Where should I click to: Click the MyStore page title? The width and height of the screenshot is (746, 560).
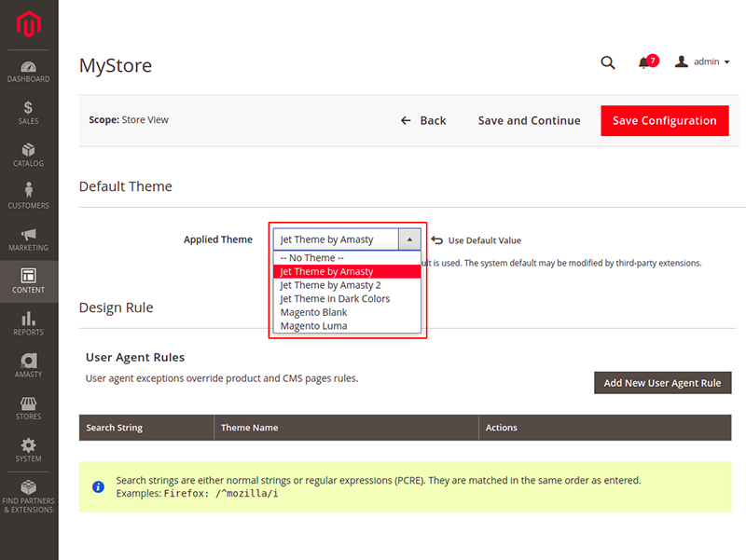point(116,65)
